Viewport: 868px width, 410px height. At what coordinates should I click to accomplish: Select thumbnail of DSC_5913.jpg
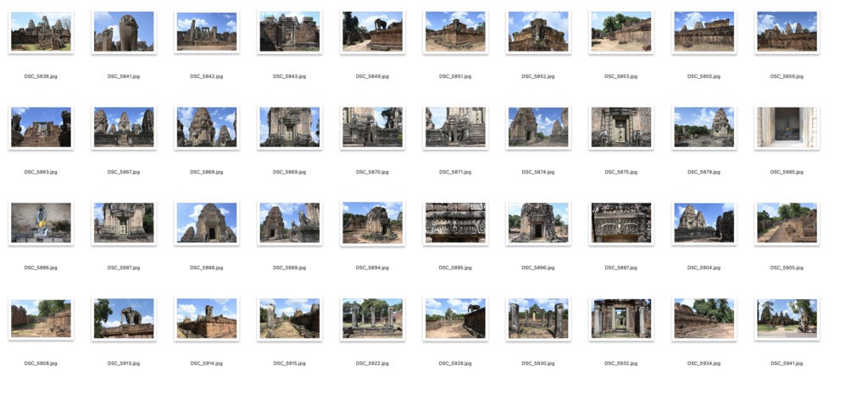124,319
